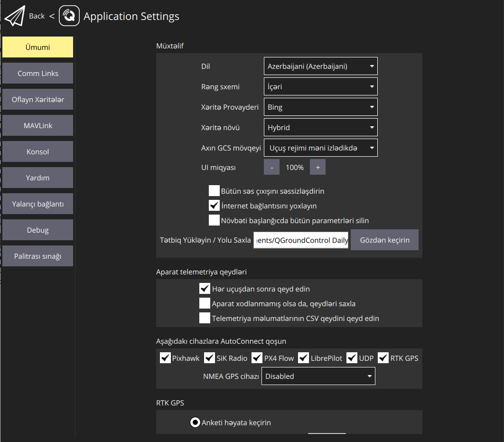Screen dimensions: 504x442
Task: Switch to the Comm Links tab
Action: coord(37,73)
